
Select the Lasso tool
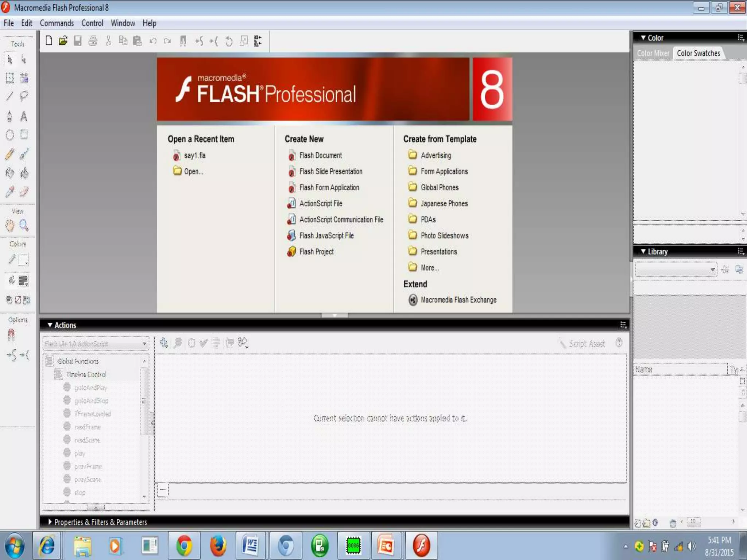(24, 96)
